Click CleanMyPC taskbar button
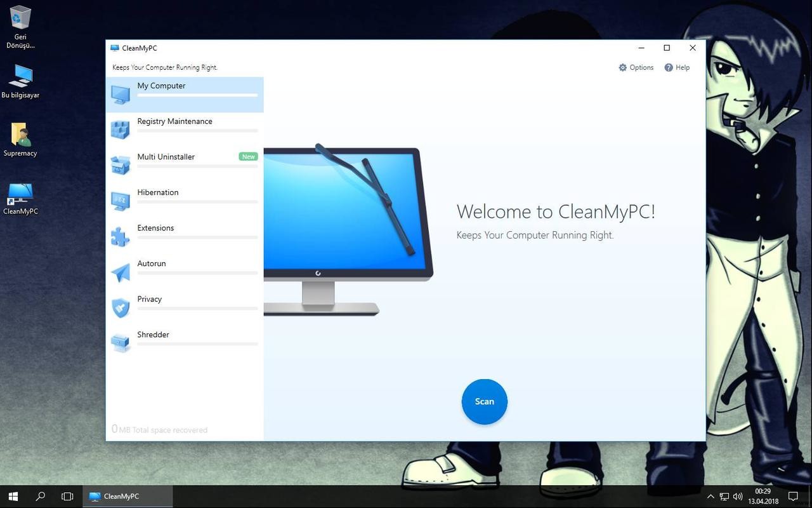Screen dimensions: 812x508 [x=128, y=496]
